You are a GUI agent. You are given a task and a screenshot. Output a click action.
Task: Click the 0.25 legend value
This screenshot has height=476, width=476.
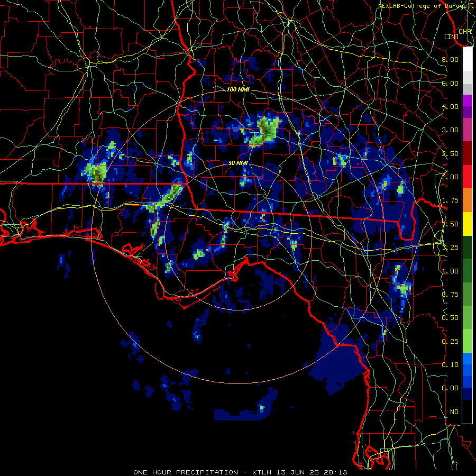click(450, 342)
